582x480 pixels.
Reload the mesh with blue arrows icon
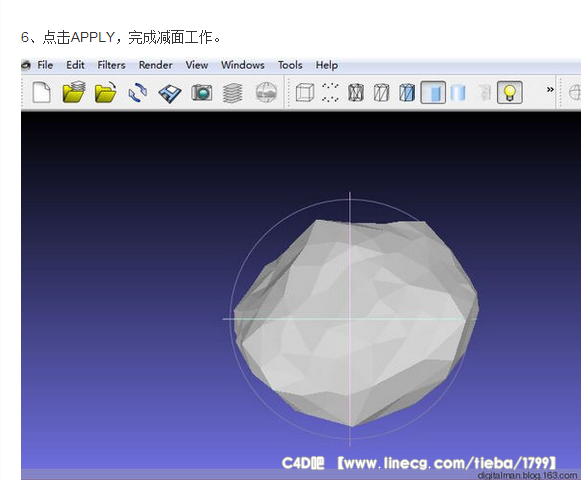138,92
